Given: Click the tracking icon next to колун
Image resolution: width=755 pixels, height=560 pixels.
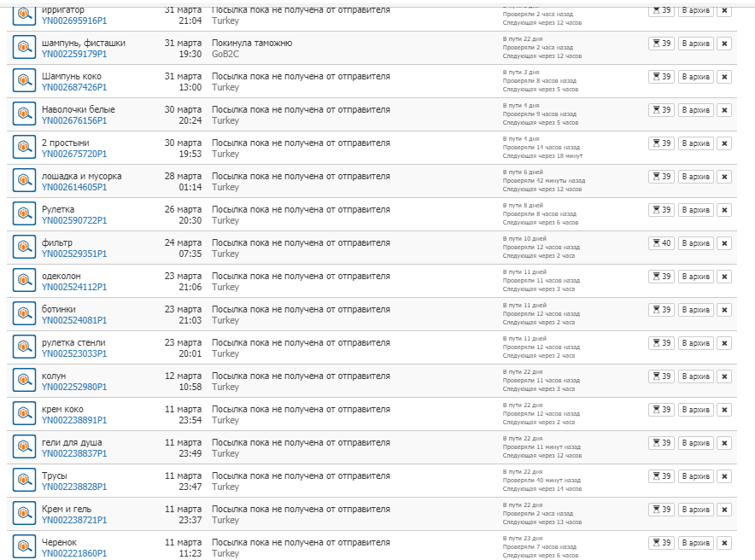Looking at the screenshot, I should coord(24,380).
